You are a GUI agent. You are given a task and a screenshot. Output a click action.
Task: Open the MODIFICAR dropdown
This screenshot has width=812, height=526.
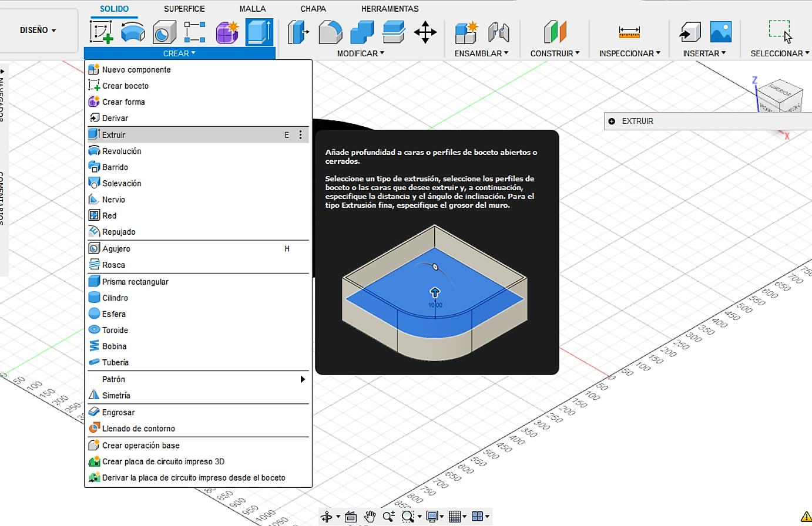(x=361, y=53)
